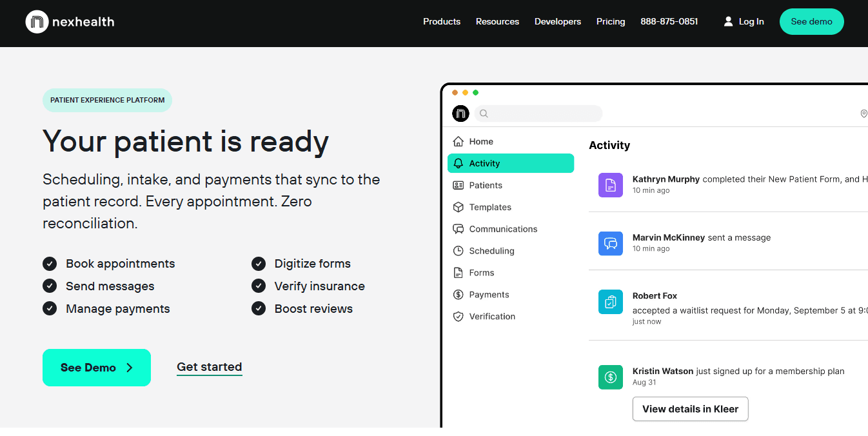Image resolution: width=868 pixels, height=436 pixels.
Task: Click the location pin icon at mockup edge
Action: tap(864, 114)
